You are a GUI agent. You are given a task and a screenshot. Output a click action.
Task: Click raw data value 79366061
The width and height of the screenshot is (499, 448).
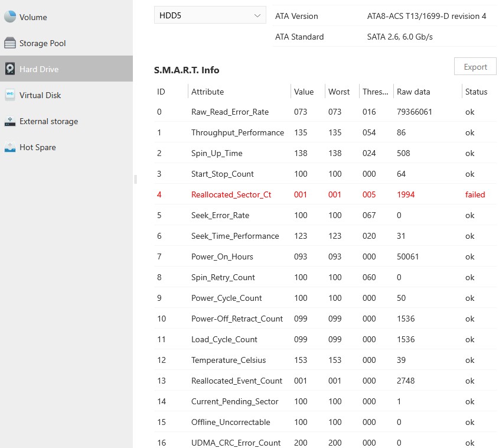(x=415, y=112)
